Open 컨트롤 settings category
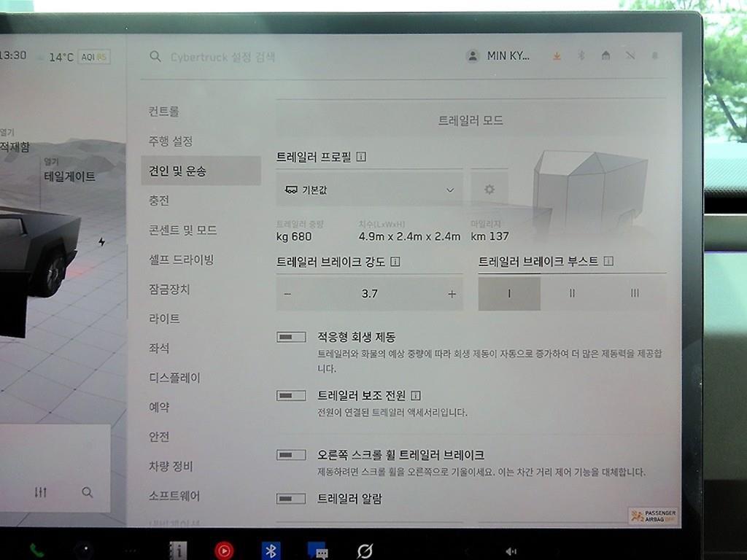Viewport: 747px width, 560px height. (x=164, y=112)
